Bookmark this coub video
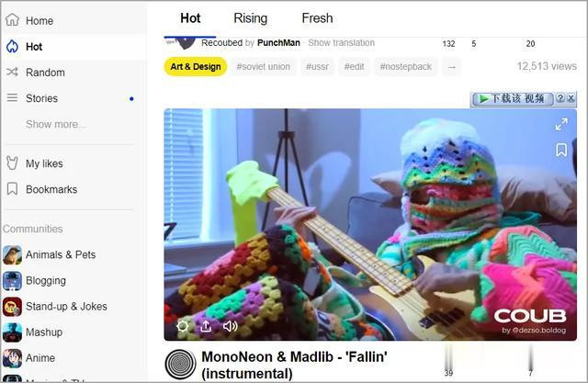Viewport: 588px width, 383px height. pyautogui.click(x=561, y=150)
